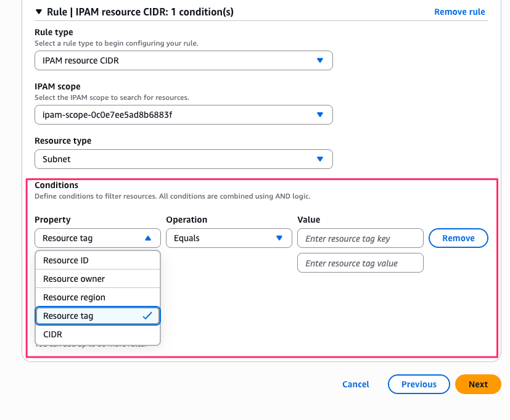Click the orange Next button
510x420 pixels.
[478, 384]
